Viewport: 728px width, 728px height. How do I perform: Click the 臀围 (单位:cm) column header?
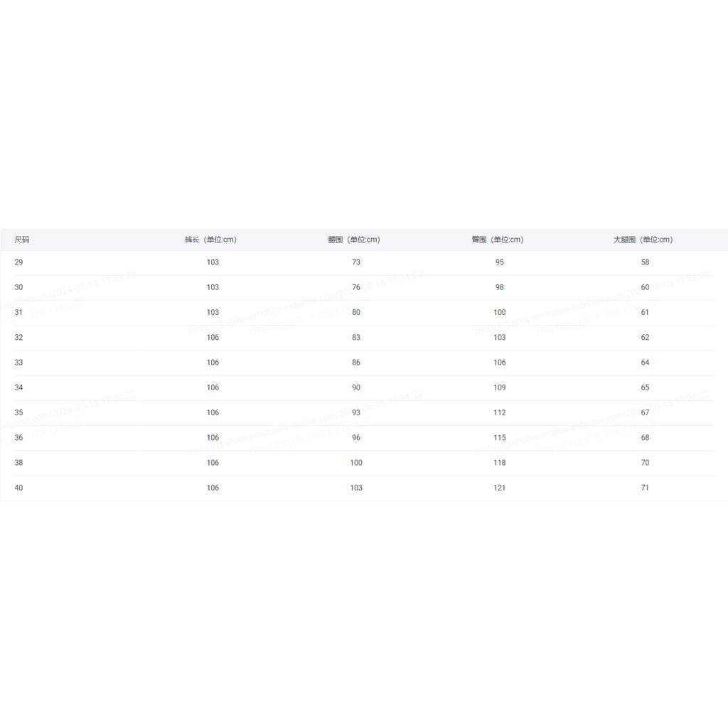pyautogui.click(x=498, y=240)
